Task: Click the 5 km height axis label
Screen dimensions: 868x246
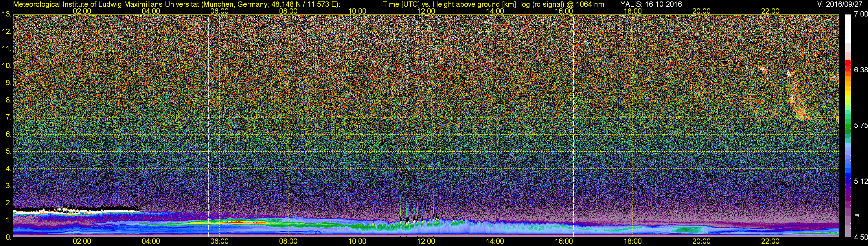Action: click(8, 152)
